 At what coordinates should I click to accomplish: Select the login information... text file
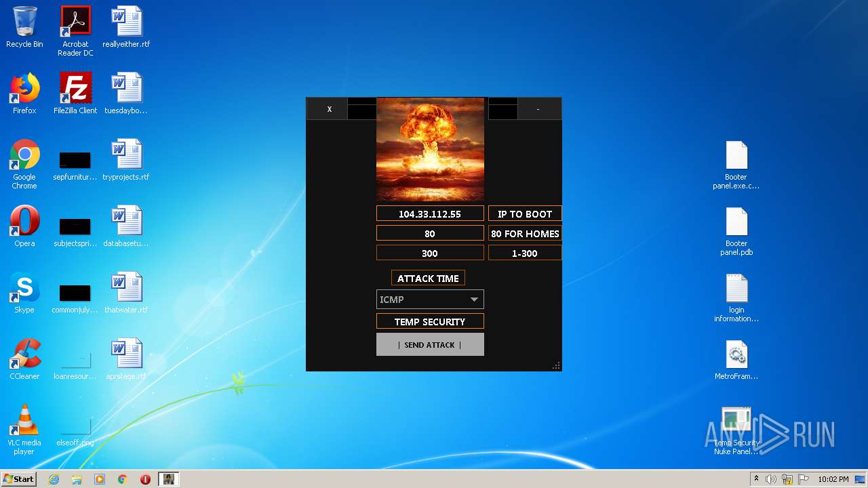[x=736, y=298]
